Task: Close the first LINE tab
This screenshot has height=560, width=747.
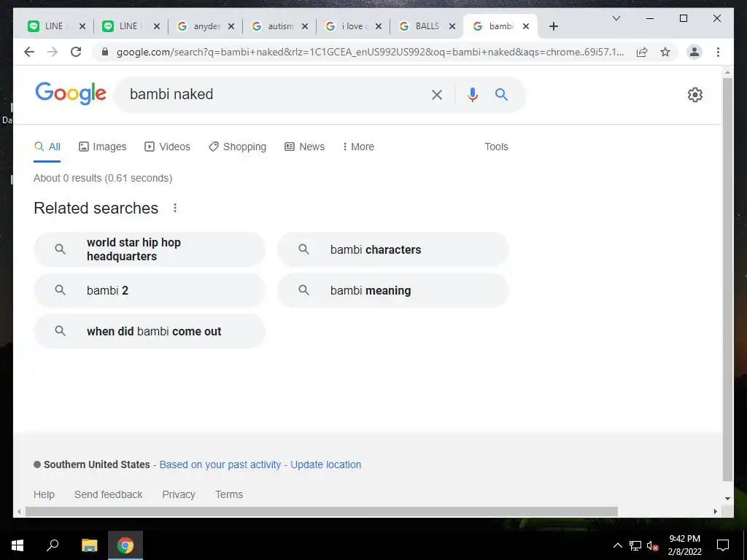Action: click(82, 26)
